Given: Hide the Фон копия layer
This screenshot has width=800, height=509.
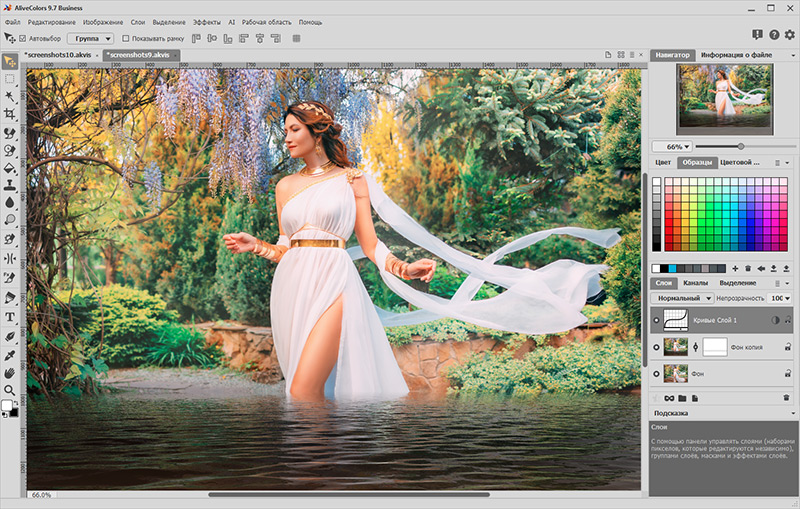Looking at the screenshot, I should point(657,347).
